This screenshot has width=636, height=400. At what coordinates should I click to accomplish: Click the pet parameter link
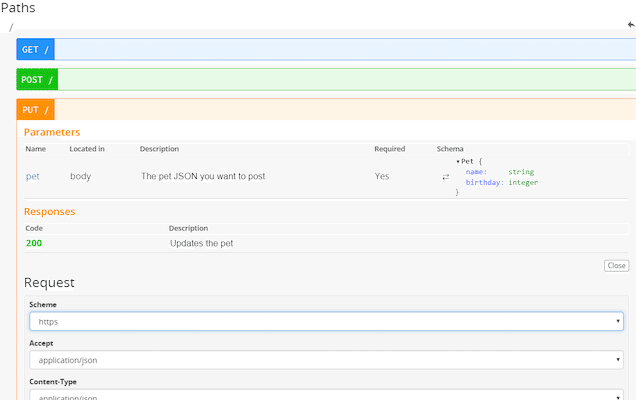tap(33, 176)
